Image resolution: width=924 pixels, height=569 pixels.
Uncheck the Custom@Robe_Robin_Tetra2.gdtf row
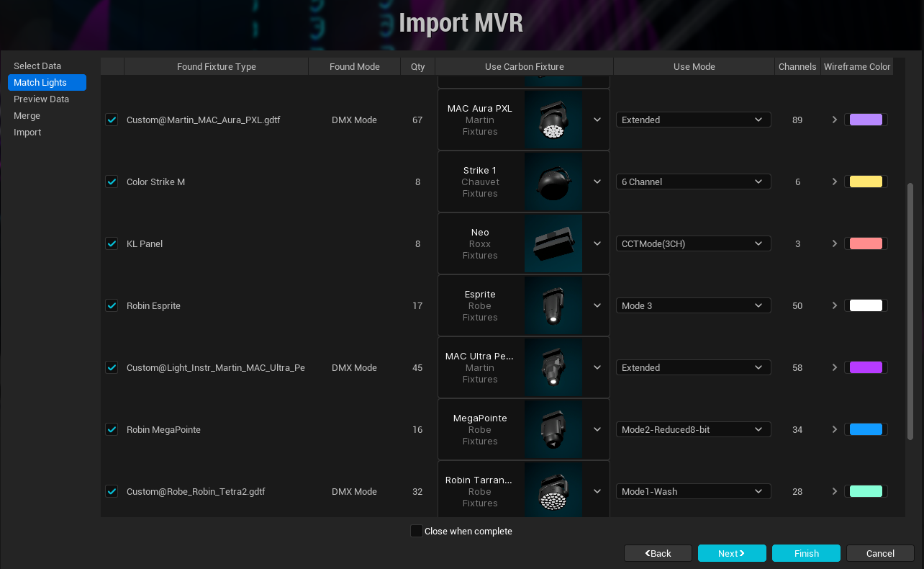click(112, 491)
